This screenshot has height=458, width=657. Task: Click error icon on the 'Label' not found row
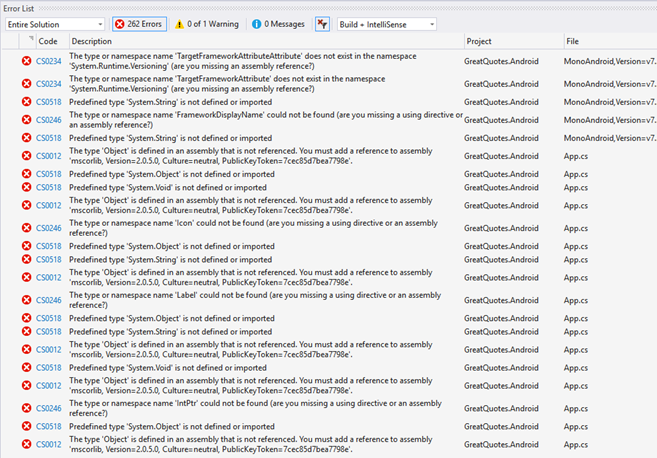(x=26, y=299)
